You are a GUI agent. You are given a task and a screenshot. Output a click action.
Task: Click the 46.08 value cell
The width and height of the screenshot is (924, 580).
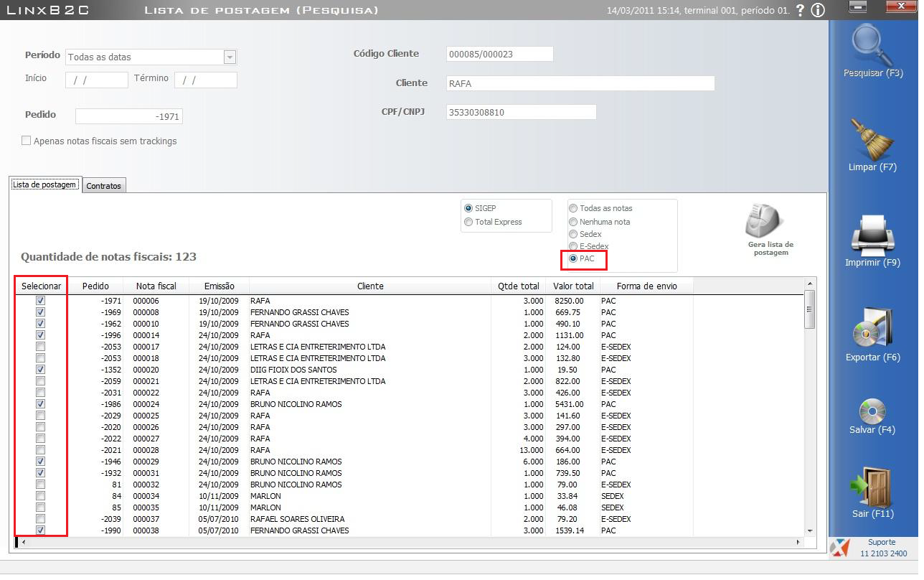[x=567, y=507]
